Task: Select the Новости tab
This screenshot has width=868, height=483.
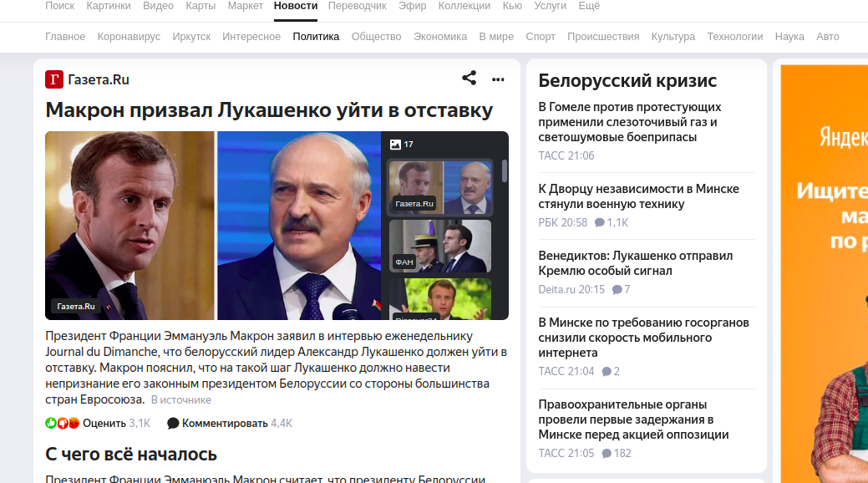Action: point(296,6)
